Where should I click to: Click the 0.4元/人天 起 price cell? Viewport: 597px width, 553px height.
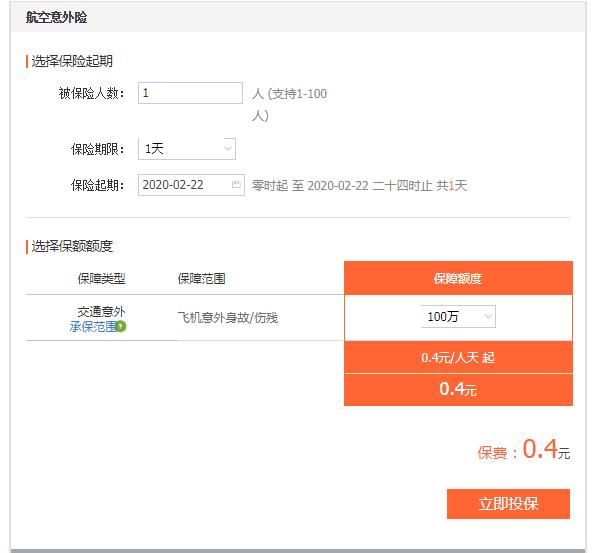click(458, 358)
